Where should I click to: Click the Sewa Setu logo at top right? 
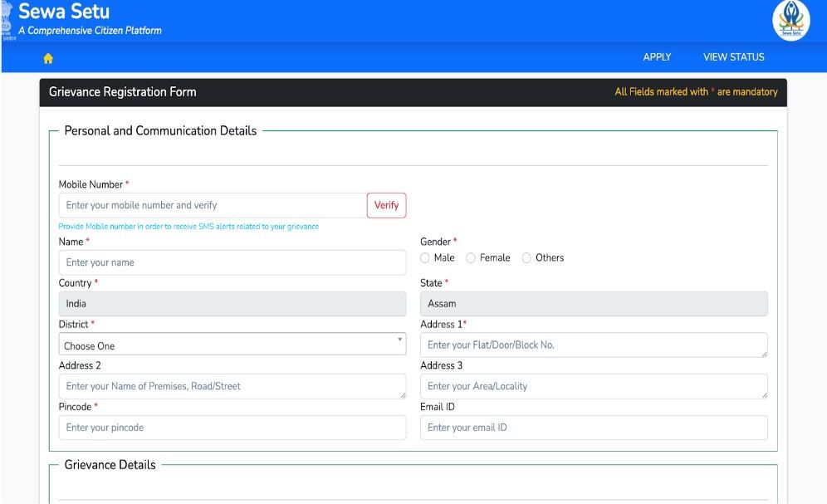(x=790, y=21)
